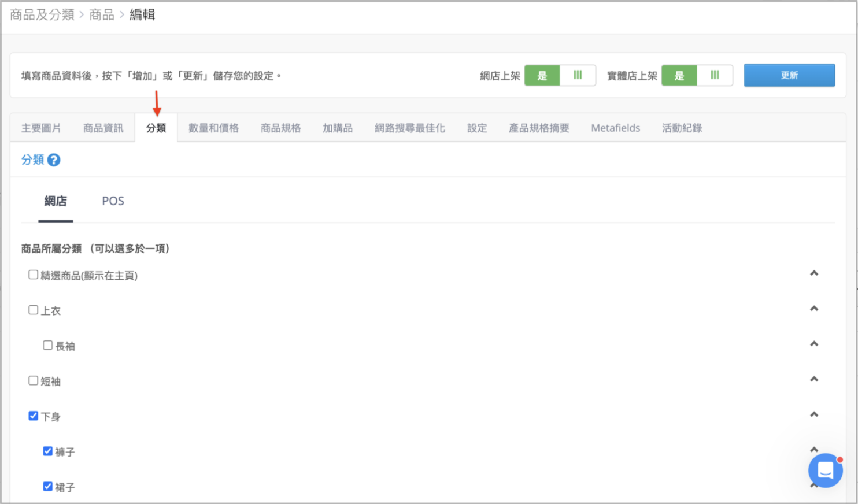
Task: Click the blue 分類 section heading
Action: 32,160
